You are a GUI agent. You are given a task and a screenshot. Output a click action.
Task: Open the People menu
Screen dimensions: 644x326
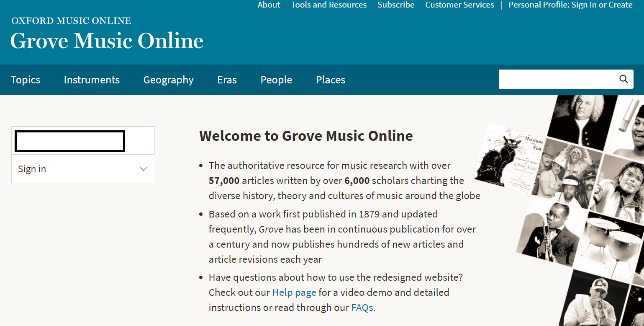coord(276,80)
